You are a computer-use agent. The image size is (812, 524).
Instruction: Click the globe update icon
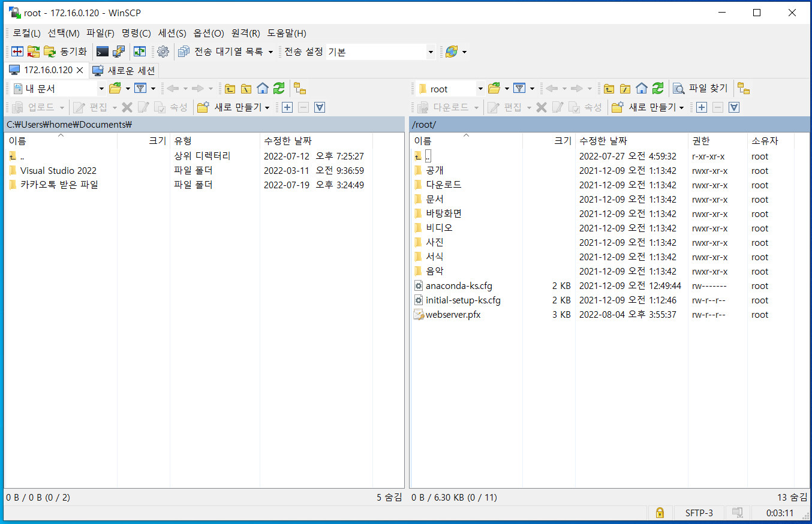452,52
